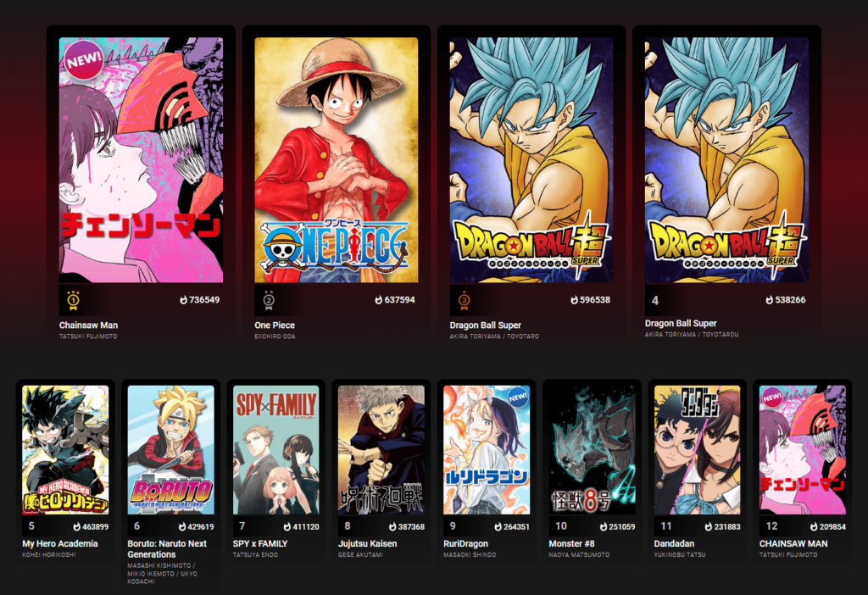Click author name EIICHIRO ODA
The width and height of the screenshot is (868, 595).
pyautogui.click(x=275, y=336)
